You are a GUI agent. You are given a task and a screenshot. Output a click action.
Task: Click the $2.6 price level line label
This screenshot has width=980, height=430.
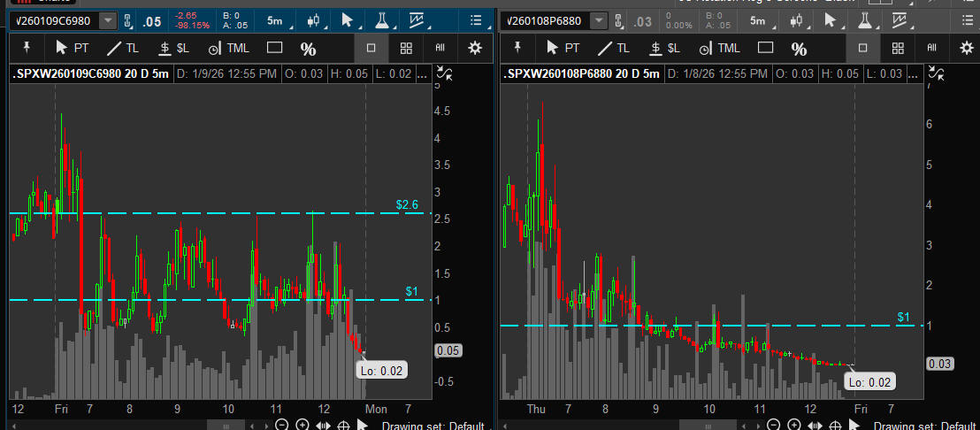point(404,205)
